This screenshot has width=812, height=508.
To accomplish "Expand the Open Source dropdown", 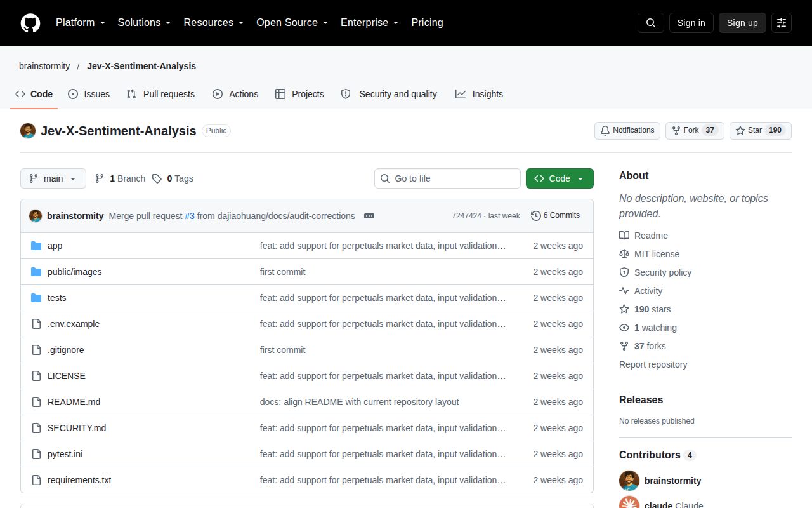I will pos(292,23).
